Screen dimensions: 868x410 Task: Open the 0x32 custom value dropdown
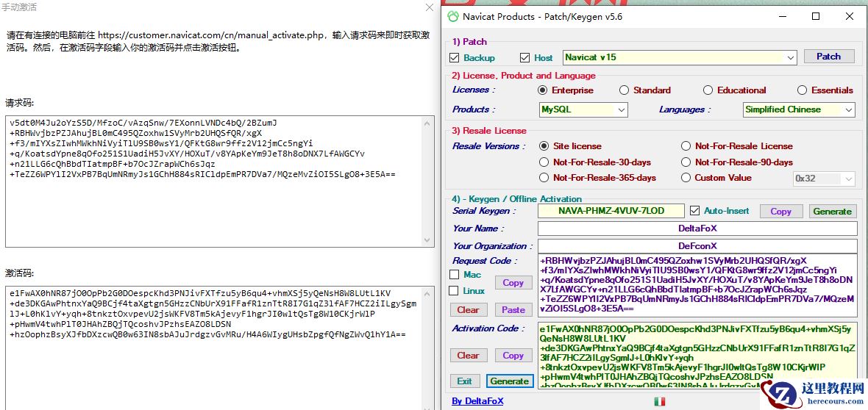click(x=849, y=179)
